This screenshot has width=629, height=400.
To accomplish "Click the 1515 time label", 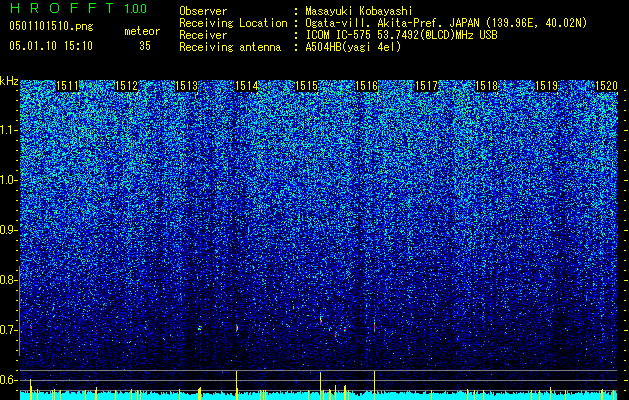I will click(x=306, y=86).
